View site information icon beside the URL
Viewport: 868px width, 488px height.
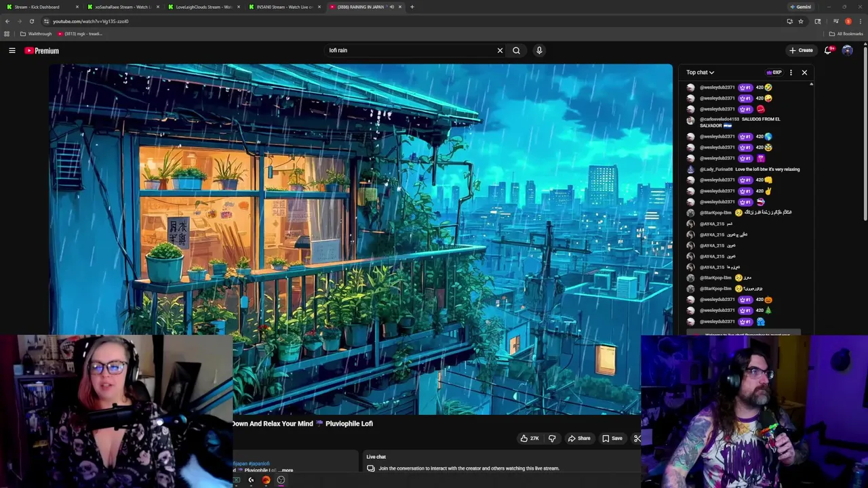coord(46,21)
